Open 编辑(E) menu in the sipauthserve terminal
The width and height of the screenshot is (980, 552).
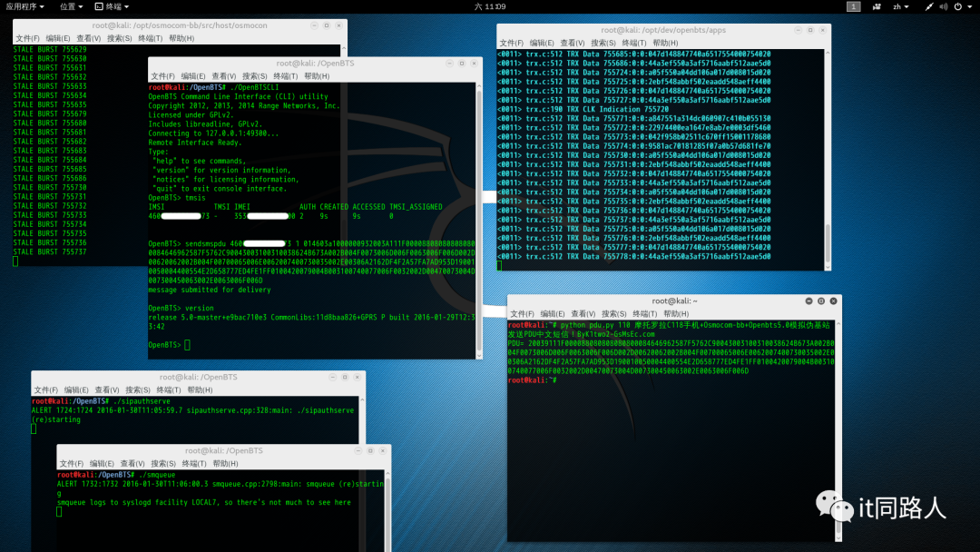click(x=76, y=390)
